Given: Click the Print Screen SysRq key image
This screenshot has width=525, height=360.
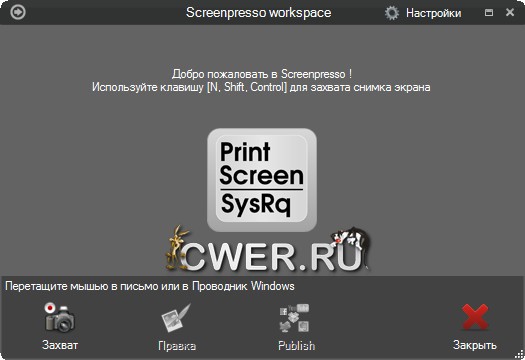Looking at the screenshot, I should (x=262, y=180).
